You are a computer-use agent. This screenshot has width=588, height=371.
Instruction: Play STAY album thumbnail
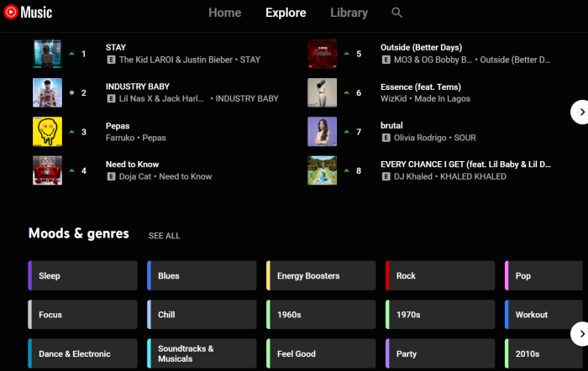point(47,54)
